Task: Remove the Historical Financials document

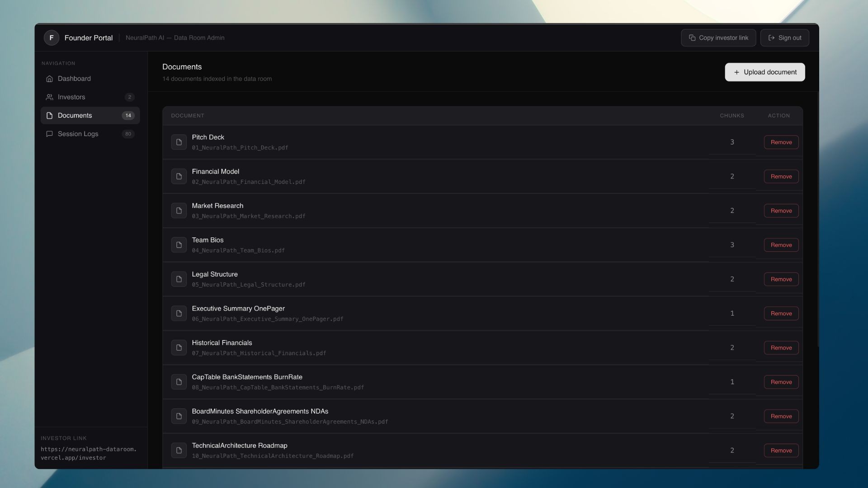Action: point(781,348)
